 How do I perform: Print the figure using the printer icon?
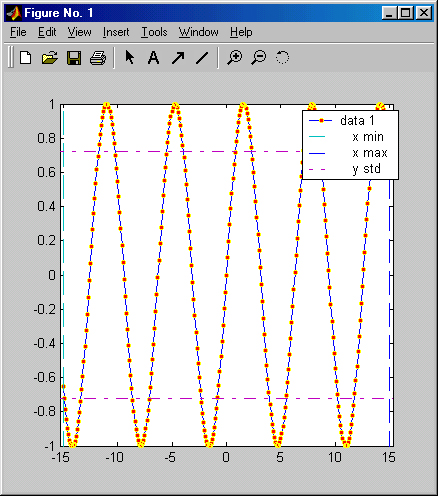pyautogui.click(x=98, y=58)
